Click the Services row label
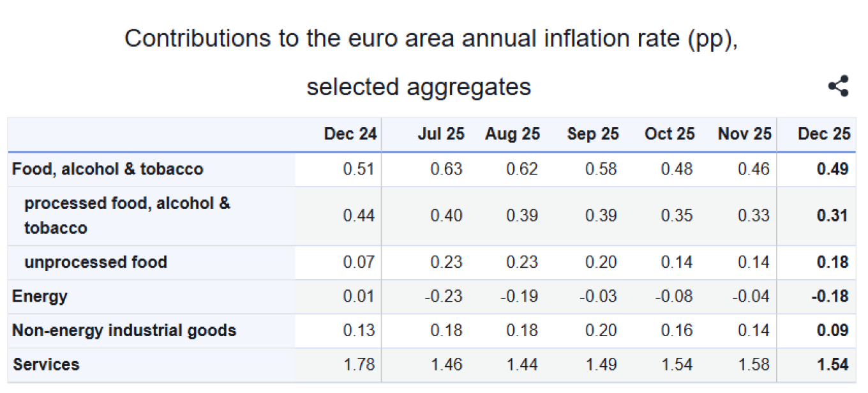The height and width of the screenshot is (393, 868). [x=46, y=365]
